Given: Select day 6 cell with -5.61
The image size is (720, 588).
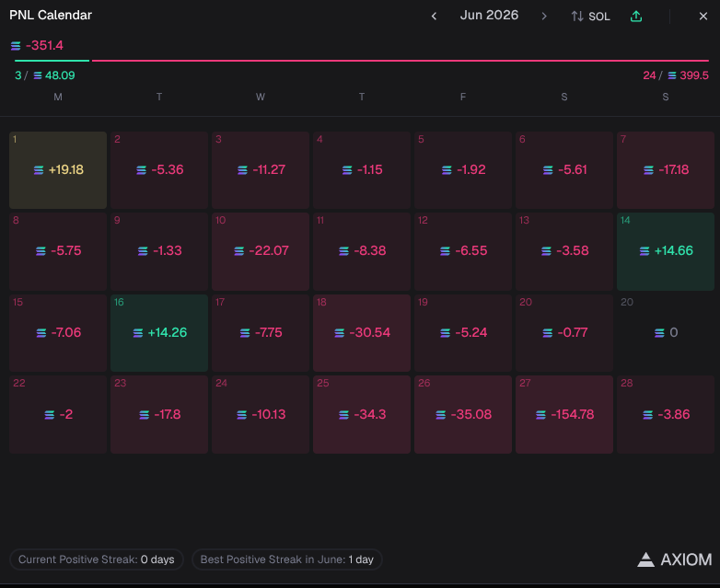Looking at the screenshot, I should pos(564,170).
